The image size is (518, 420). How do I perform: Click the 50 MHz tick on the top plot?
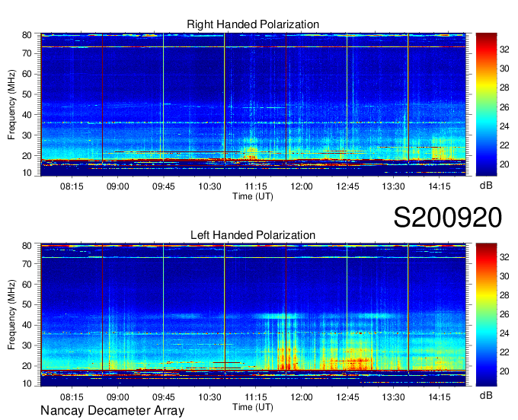[x=27, y=94]
